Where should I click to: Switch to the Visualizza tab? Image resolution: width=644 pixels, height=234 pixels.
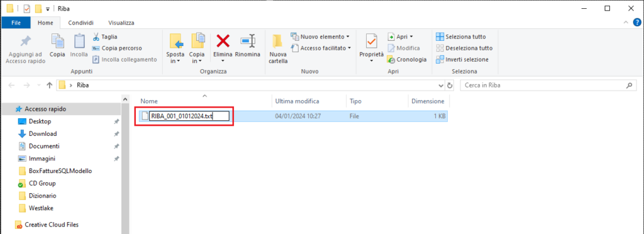(121, 23)
